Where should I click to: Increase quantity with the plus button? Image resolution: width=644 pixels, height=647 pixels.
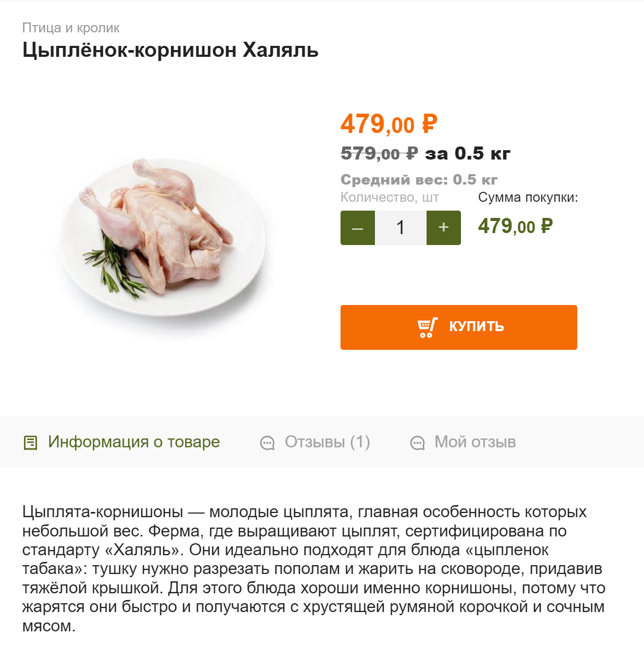click(x=444, y=228)
